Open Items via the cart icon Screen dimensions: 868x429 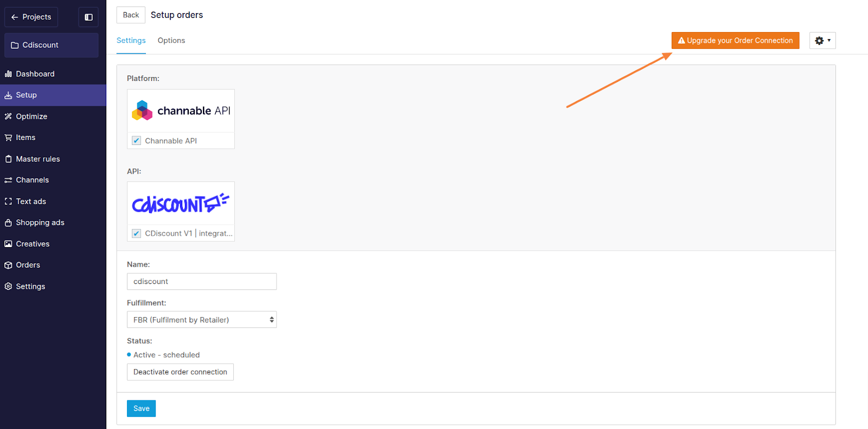pyautogui.click(x=8, y=137)
